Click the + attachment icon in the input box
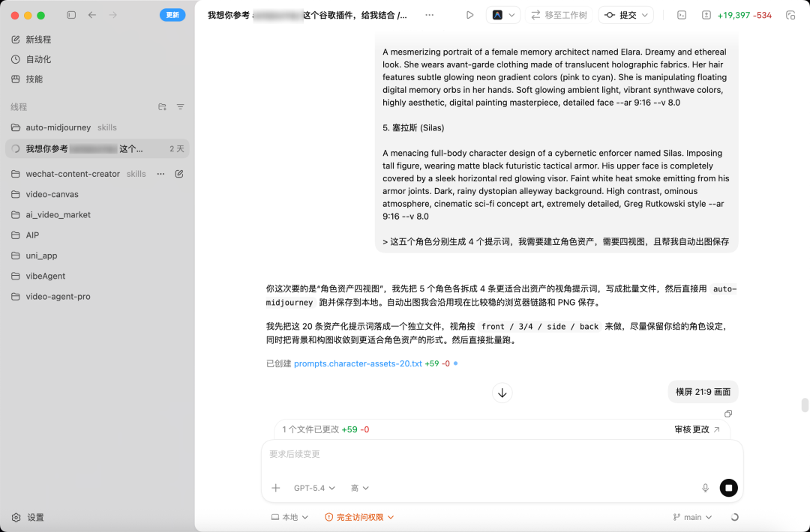Image resolution: width=810 pixels, height=532 pixels. (x=276, y=488)
